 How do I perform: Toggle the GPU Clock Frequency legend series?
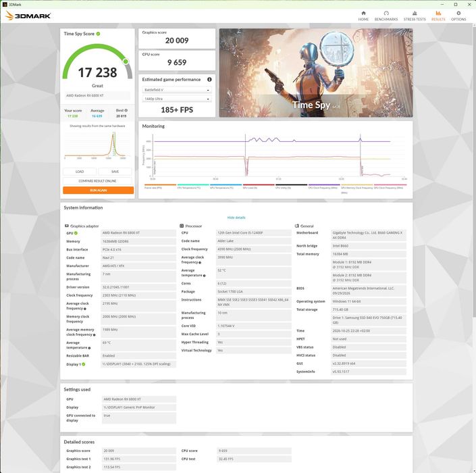click(x=390, y=186)
